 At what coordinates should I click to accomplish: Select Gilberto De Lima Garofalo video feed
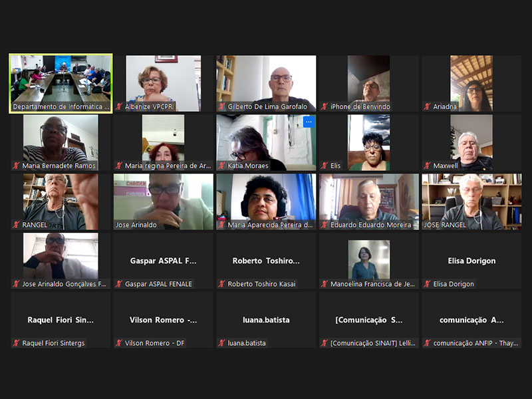[266, 83]
